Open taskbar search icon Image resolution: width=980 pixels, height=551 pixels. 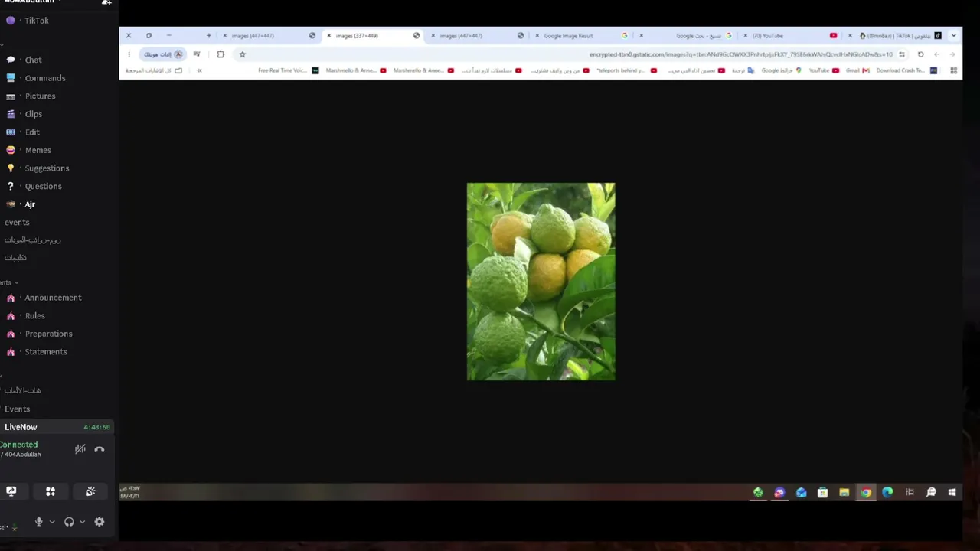(x=931, y=492)
